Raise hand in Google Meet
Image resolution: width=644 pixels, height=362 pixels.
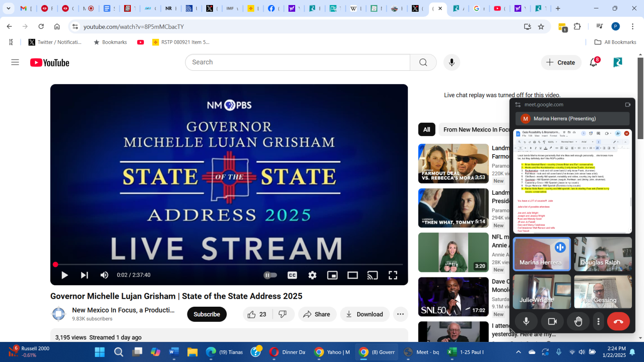[578, 321]
